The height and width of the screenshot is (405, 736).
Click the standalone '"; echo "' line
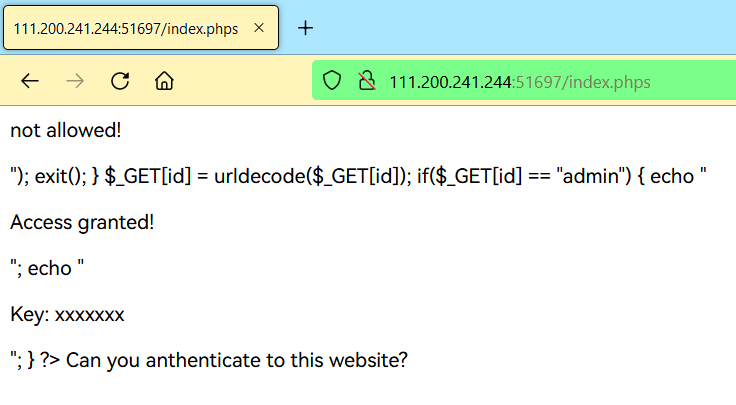[x=47, y=268]
